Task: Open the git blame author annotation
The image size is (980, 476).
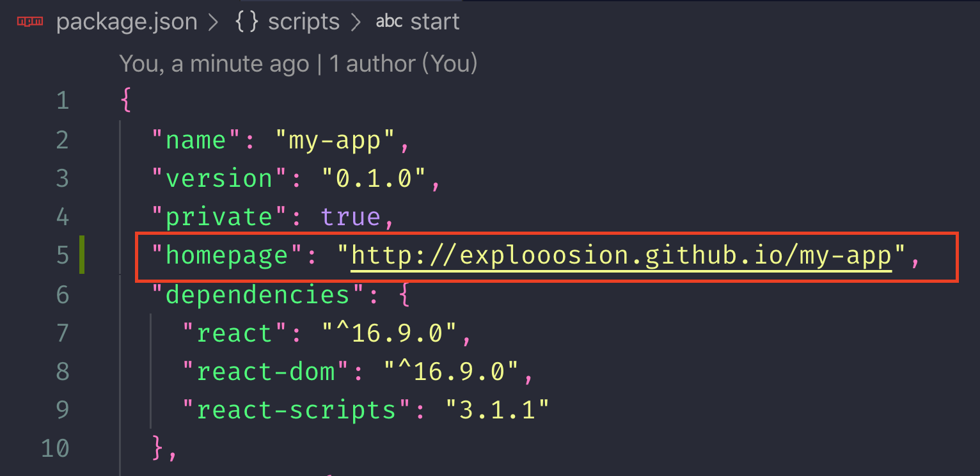Action: [x=298, y=63]
